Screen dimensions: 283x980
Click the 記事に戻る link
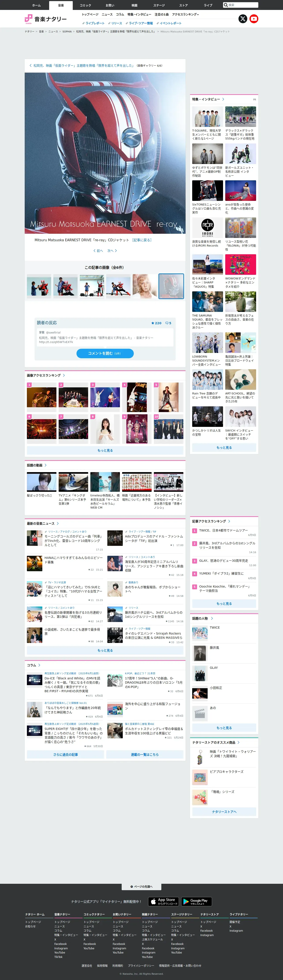(x=142, y=240)
